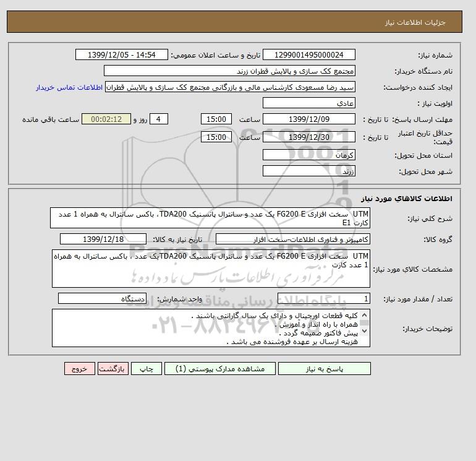Viewport: 476px width, 461px height.
Task: Click the quantity field showing 1
Action: (x=324, y=299)
